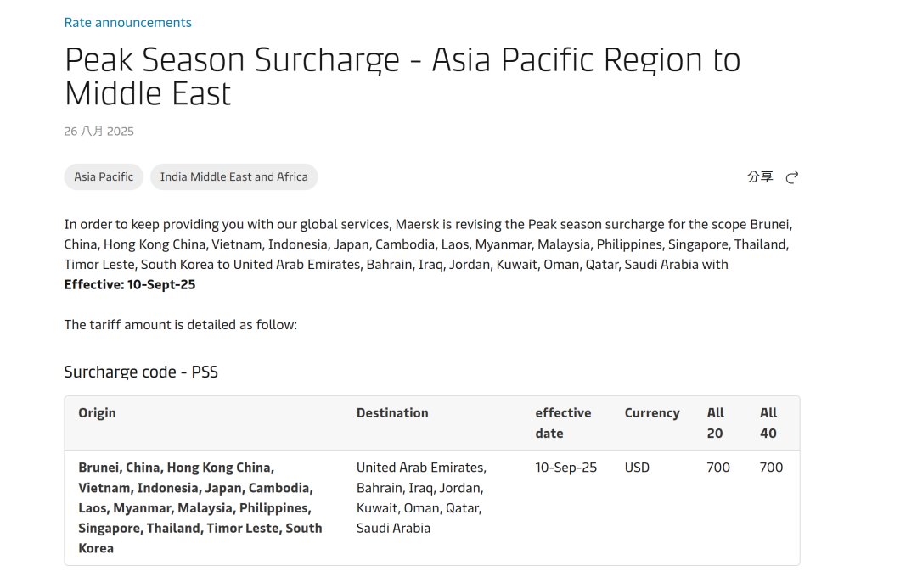Click the Surcharge code - PSS heading

click(141, 372)
